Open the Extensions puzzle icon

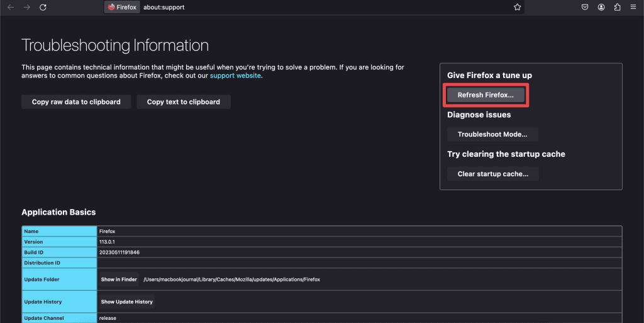point(617,8)
